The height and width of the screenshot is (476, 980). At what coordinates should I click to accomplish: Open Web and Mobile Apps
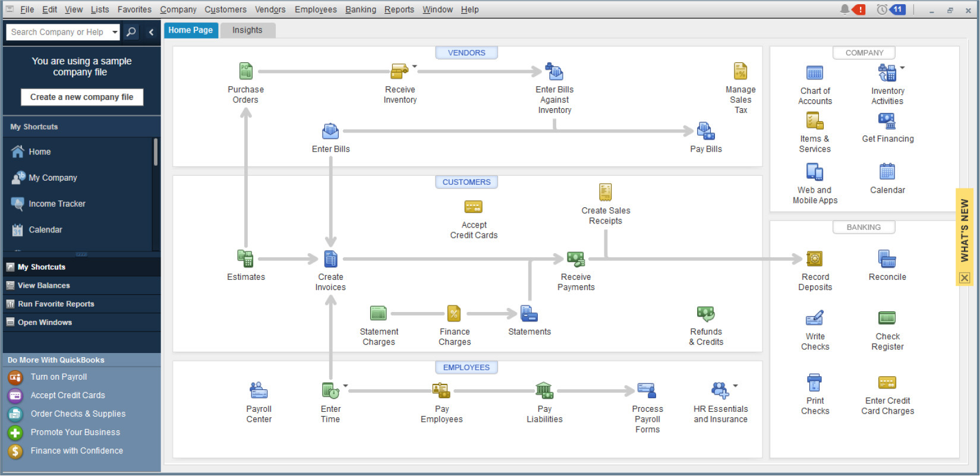(815, 172)
